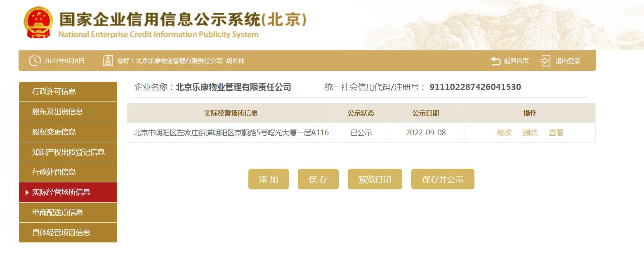
Task: Click 修改 for the address row
Action: pos(504,133)
